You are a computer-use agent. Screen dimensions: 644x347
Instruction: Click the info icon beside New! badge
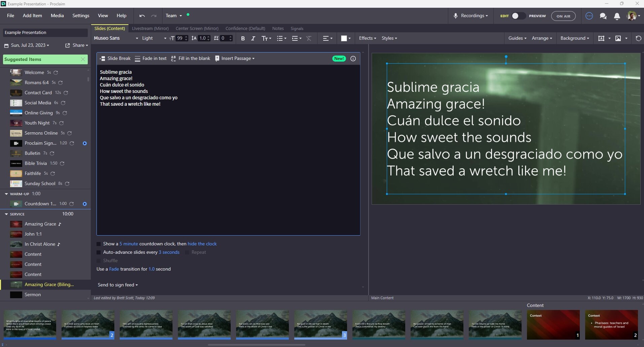pos(353,59)
